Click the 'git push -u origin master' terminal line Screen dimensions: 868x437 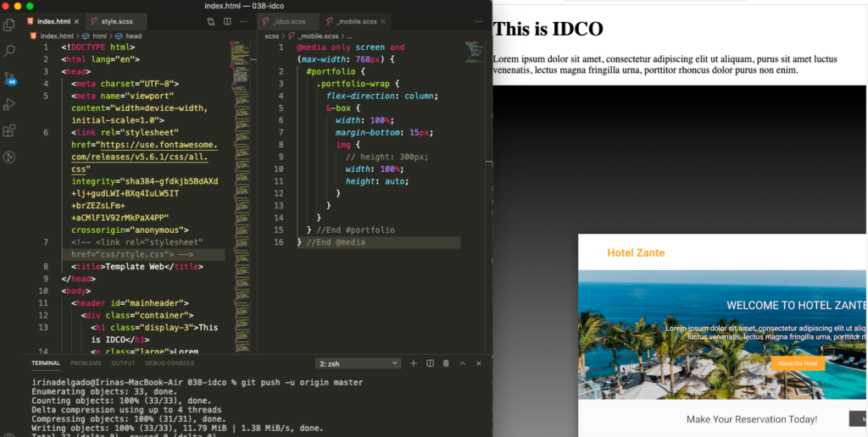(x=302, y=382)
